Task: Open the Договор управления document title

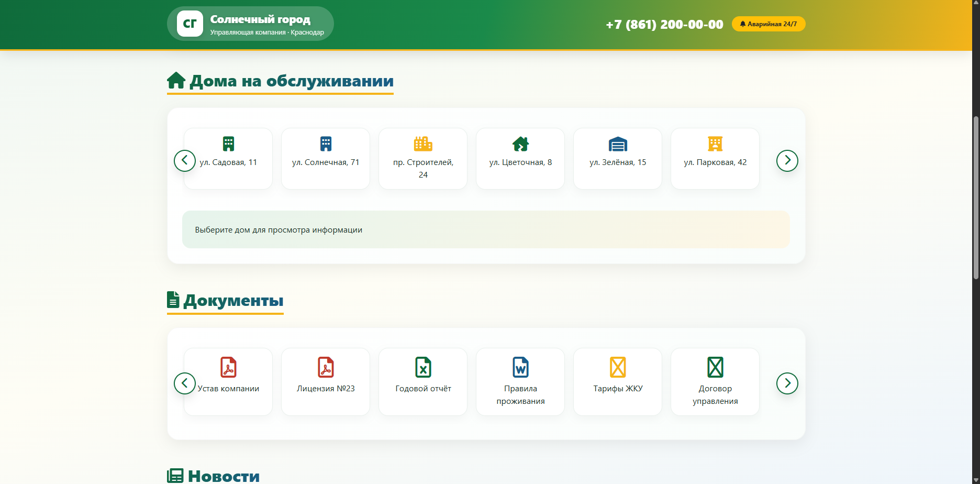Action: coord(715,395)
